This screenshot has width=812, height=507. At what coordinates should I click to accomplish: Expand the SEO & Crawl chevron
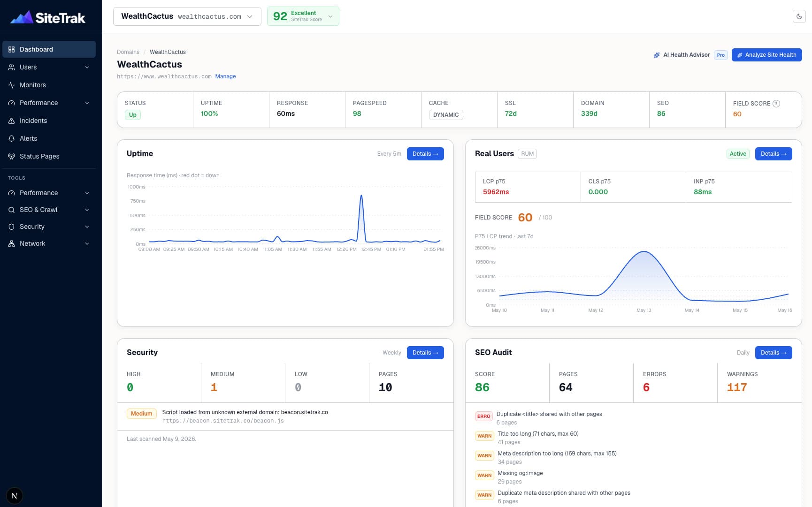[87, 210]
